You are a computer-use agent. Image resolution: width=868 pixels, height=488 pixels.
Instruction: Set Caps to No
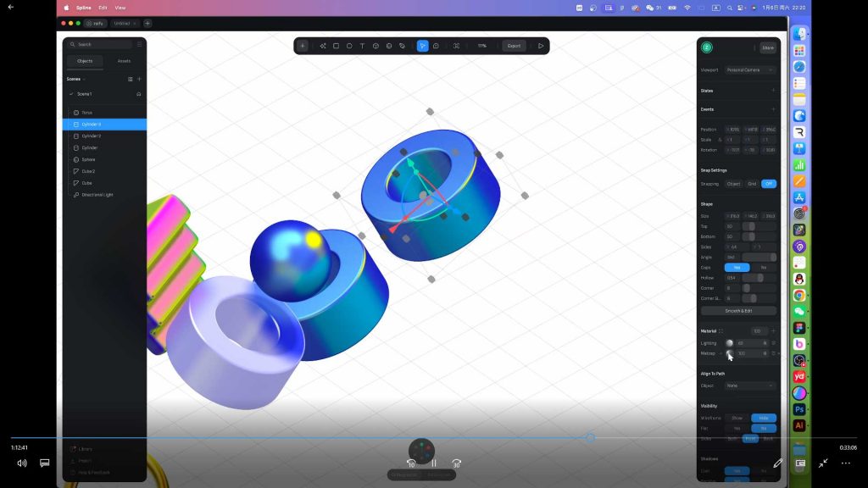[763, 267]
